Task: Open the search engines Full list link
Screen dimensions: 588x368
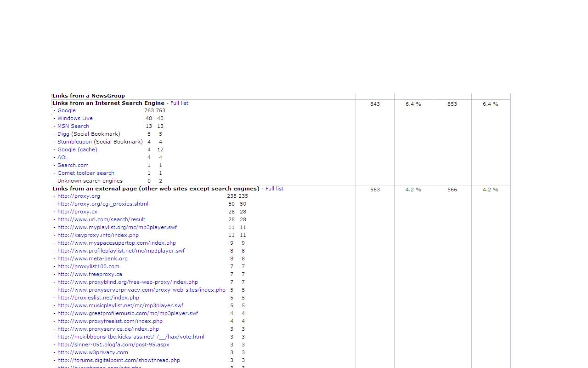Action: click(x=179, y=103)
